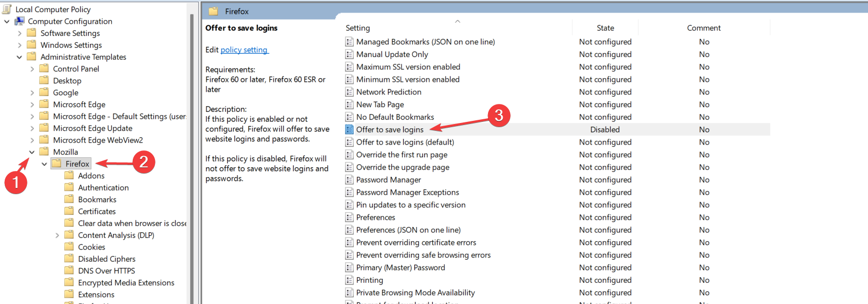
Task: Select the Certificates folder
Action: pyautogui.click(x=97, y=211)
